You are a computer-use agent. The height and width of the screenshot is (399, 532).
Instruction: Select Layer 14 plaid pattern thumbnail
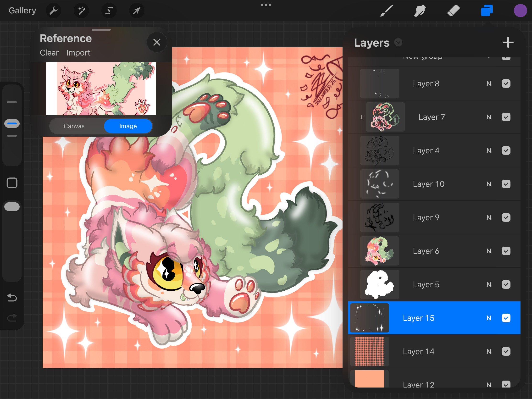point(370,351)
